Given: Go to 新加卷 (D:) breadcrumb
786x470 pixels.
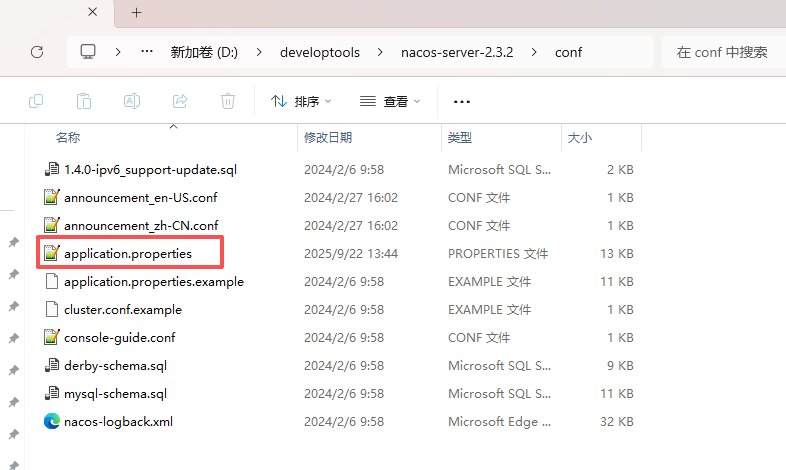Looking at the screenshot, I should 204,52.
